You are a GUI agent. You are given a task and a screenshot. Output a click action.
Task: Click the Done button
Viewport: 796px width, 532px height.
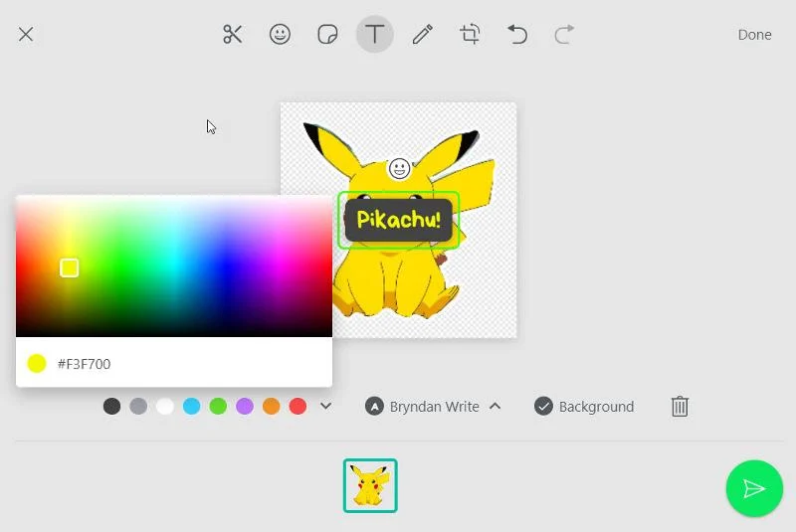(754, 35)
